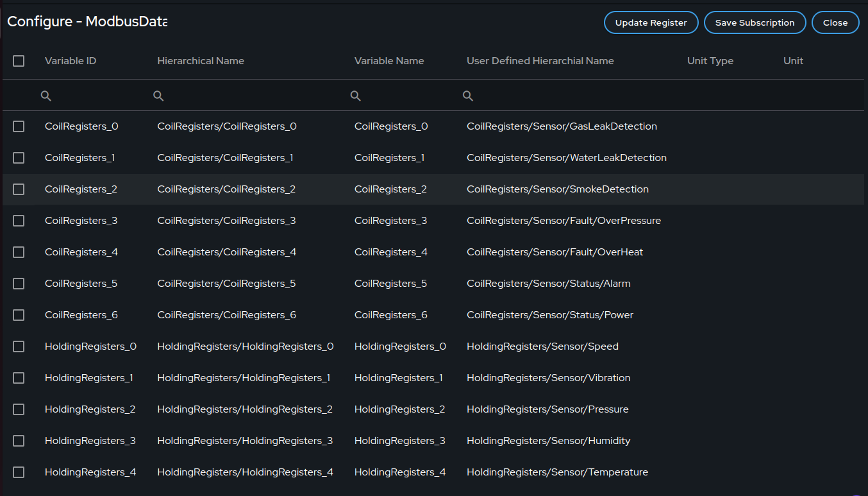This screenshot has height=496, width=868.
Task: Check the HoldingRegisters_3 row checkbox
Action: point(19,441)
